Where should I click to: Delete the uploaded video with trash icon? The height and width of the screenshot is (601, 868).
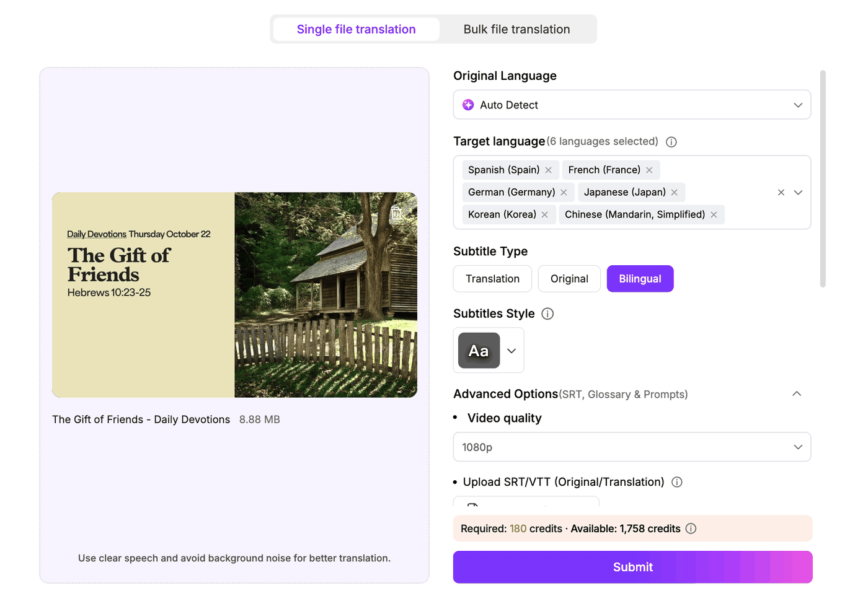pos(397,213)
